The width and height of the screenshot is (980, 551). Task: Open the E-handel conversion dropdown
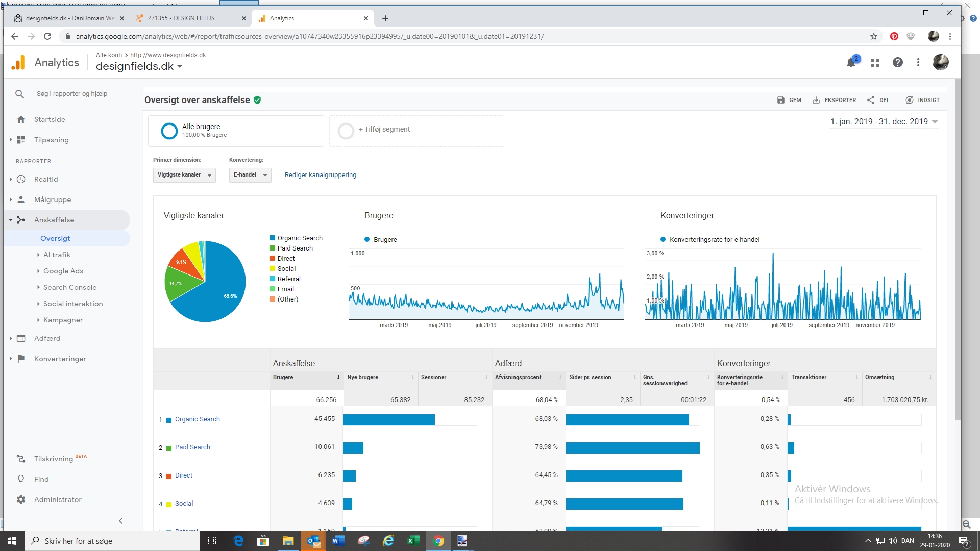coord(250,175)
